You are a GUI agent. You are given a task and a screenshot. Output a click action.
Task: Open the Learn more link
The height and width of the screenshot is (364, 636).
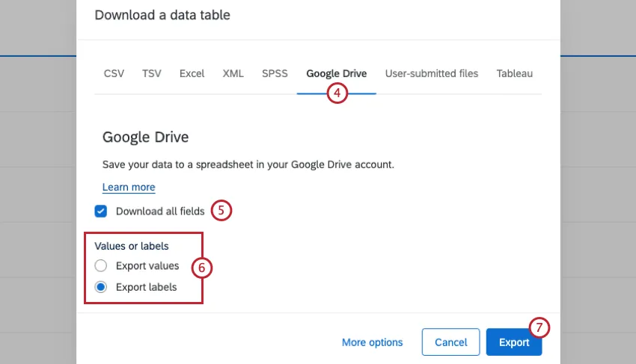coord(129,188)
